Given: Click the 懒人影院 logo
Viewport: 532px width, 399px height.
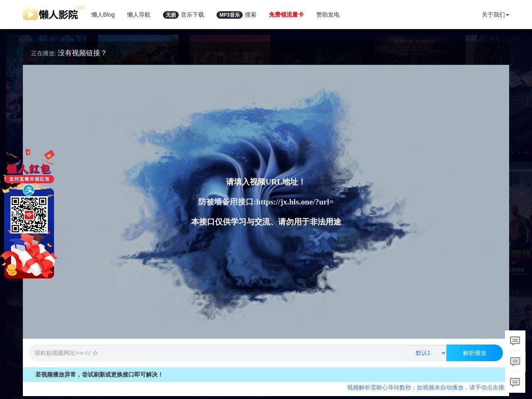Looking at the screenshot, I should [51, 14].
